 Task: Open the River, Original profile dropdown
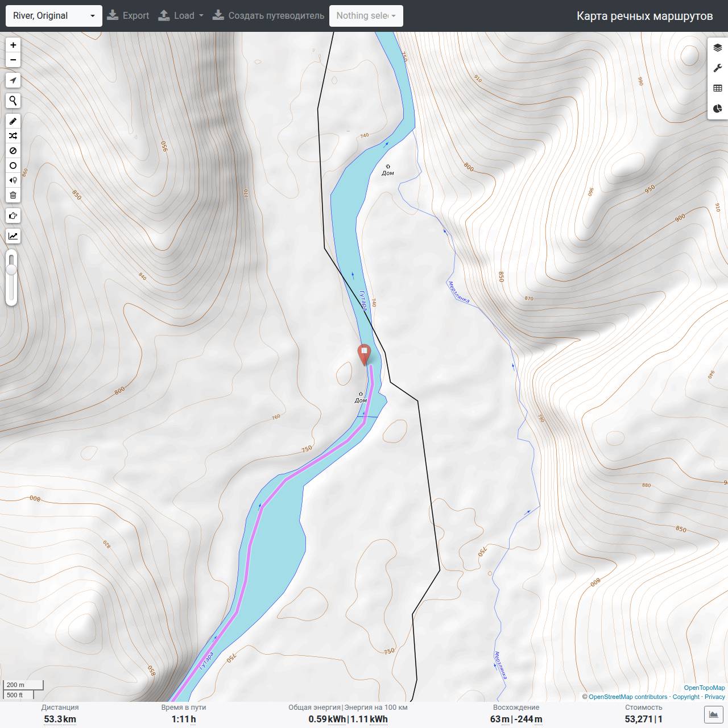point(54,16)
